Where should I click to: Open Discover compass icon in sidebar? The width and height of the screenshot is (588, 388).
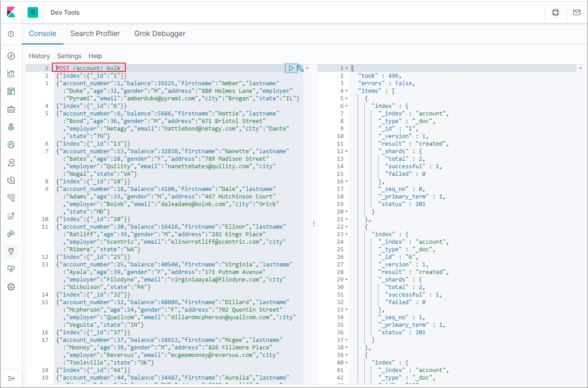coord(11,56)
